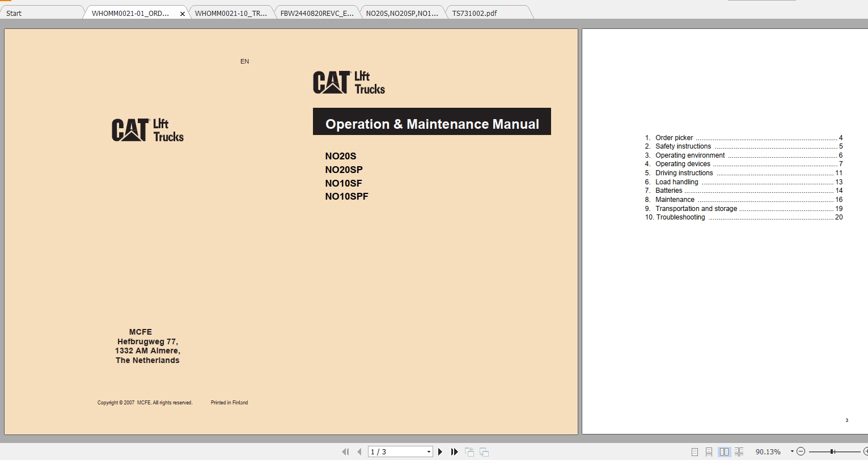Image resolution: width=868 pixels, height=460 pixels.
Task: Go to the next page
Action: pyautogui.click(x=441, y=451)
